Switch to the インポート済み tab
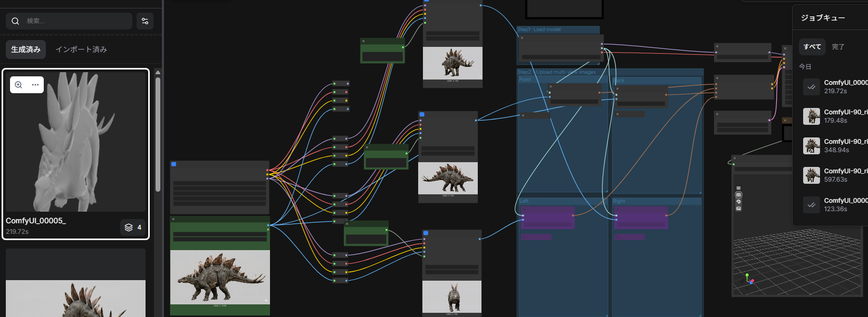 81,49
